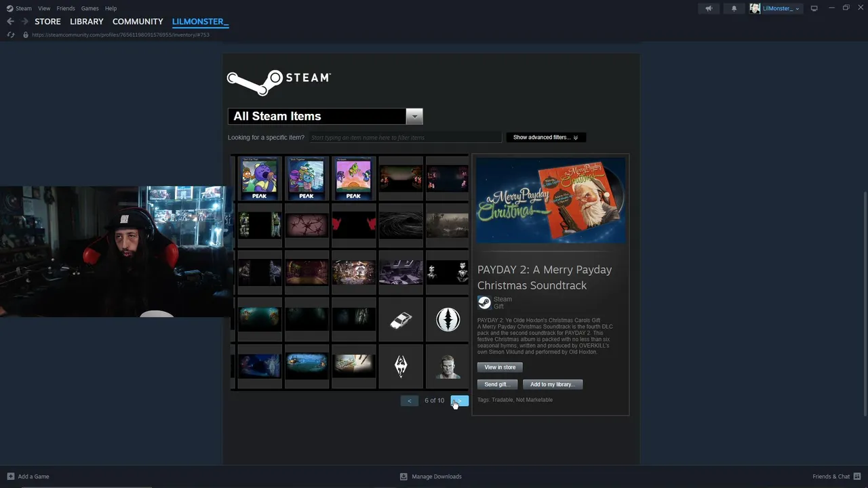Open the View menu
This screenshot has height=488, width=868.
[44, 8]
